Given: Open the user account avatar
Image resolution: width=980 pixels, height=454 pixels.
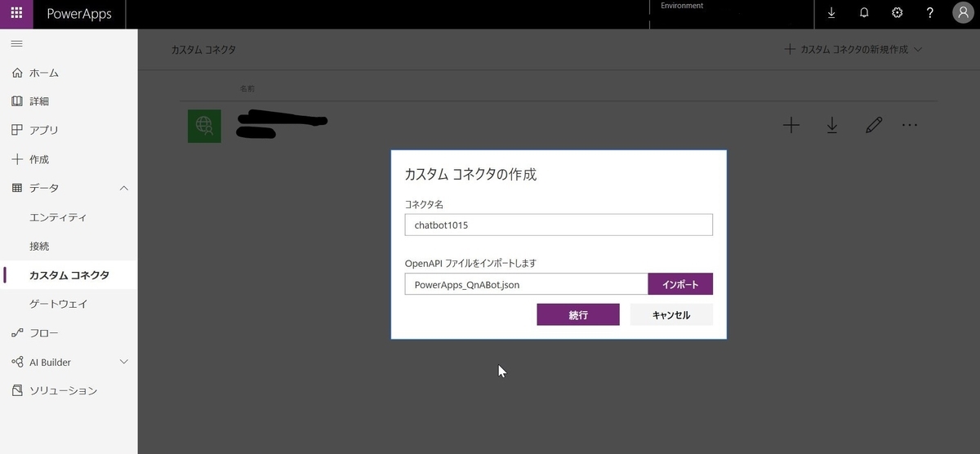Looking at the screenshot, I should pos(964,13).
